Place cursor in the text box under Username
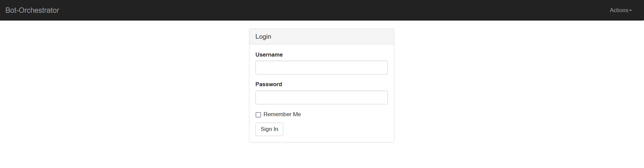The height and width of the screenshot is (168, 644). (321, 68)
